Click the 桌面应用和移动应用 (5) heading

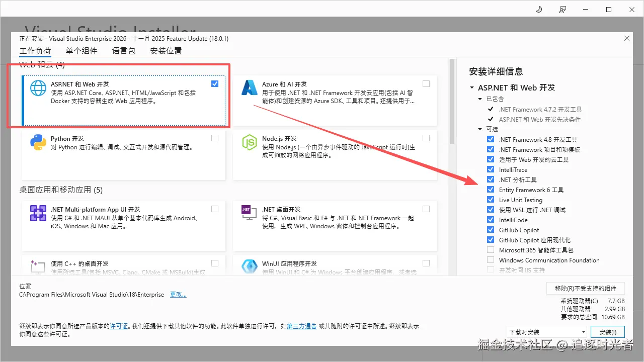click(x=61, y=190)
